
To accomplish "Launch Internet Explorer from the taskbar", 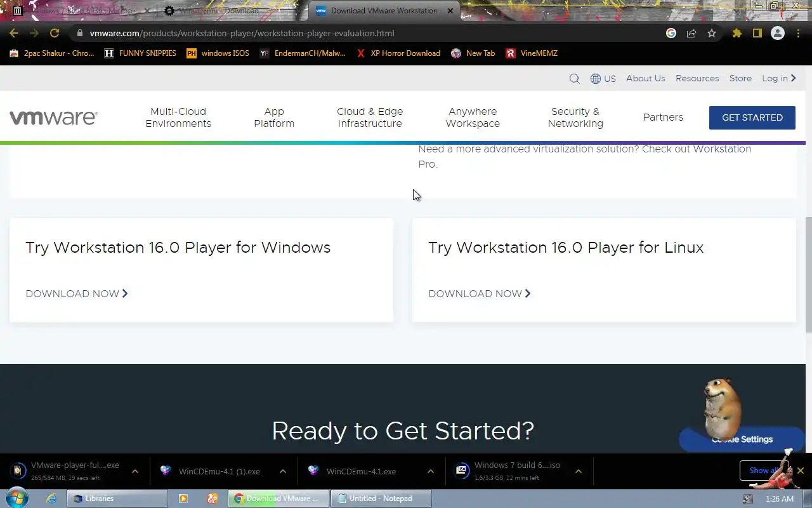I will pyautogui.click(x=51, y=498).
